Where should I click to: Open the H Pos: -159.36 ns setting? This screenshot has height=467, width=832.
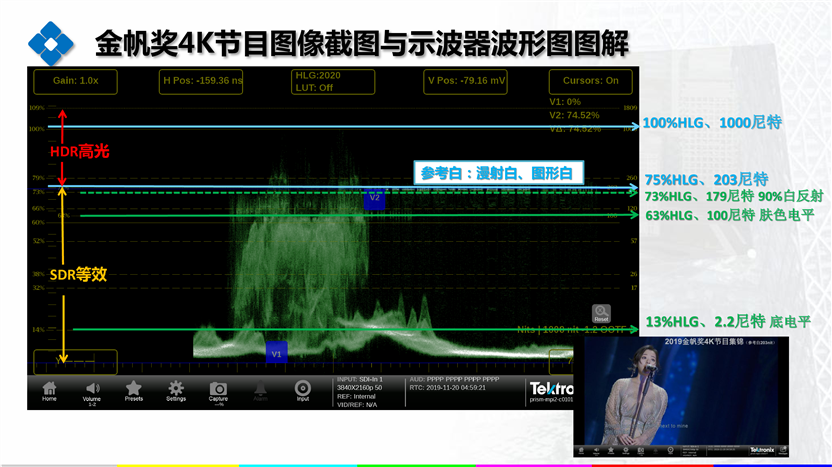coord(202,81)
